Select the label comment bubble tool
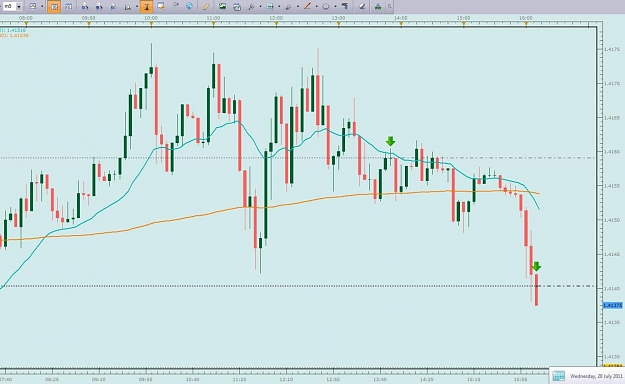 pos(161,6)
